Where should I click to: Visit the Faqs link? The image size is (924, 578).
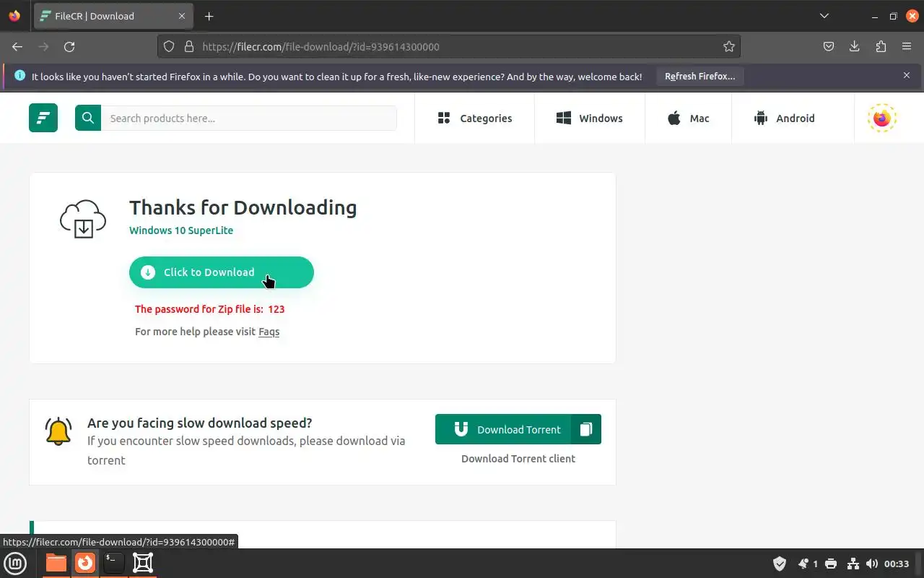269,332
